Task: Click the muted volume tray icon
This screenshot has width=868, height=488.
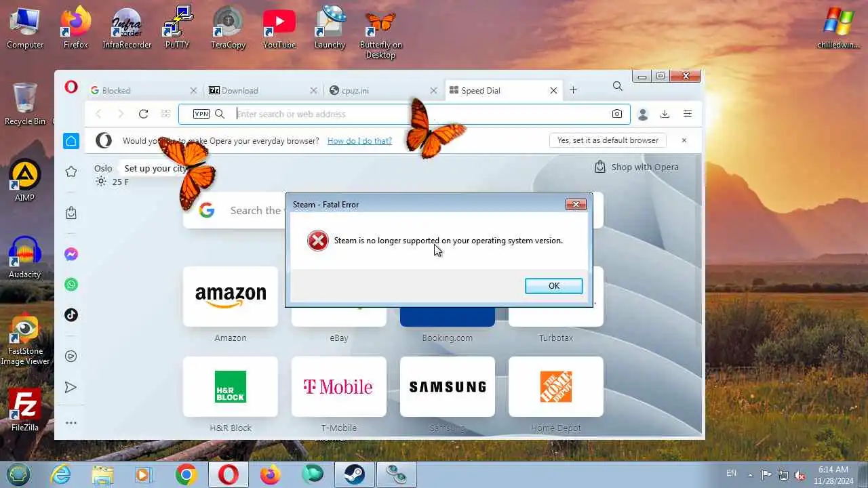Action: pyautogui.click(x=800, y=475)
